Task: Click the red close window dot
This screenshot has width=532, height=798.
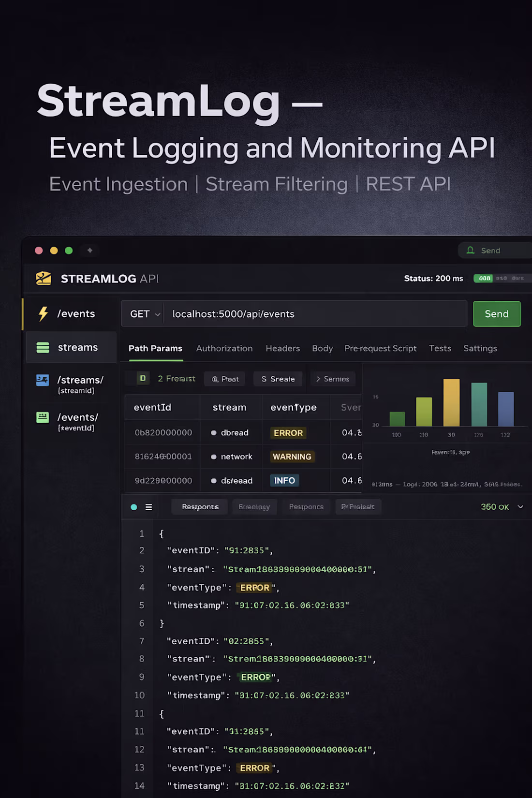Action: click(x=39, y=250)
